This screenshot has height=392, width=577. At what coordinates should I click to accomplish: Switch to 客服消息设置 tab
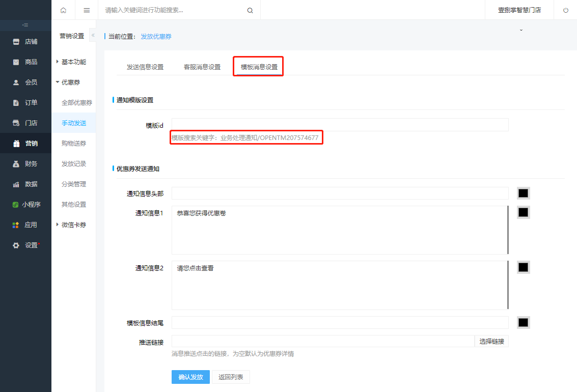(x=202, y=67)
